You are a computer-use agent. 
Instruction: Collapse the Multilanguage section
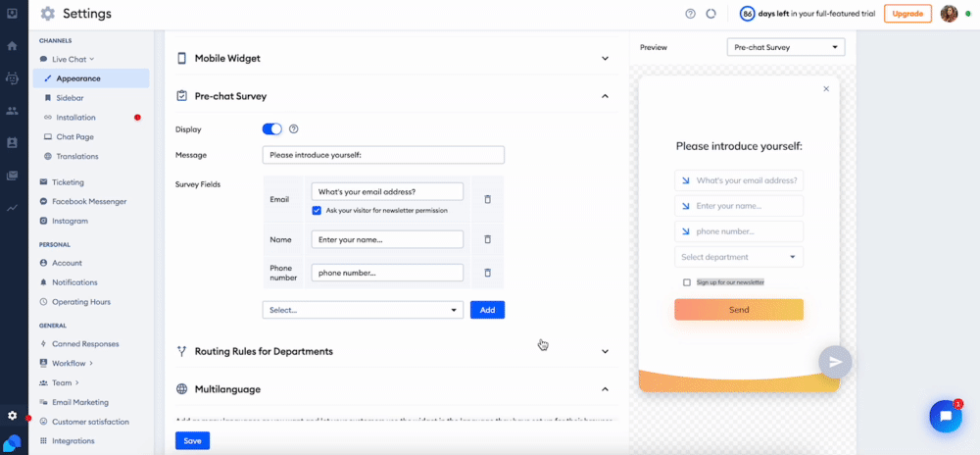605,389
